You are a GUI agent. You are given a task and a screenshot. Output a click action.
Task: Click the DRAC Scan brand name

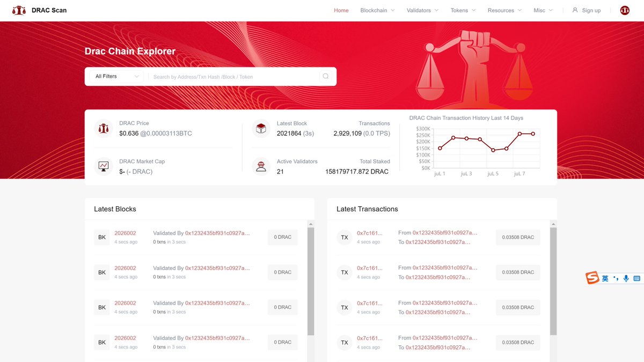(x=49, y=10)
